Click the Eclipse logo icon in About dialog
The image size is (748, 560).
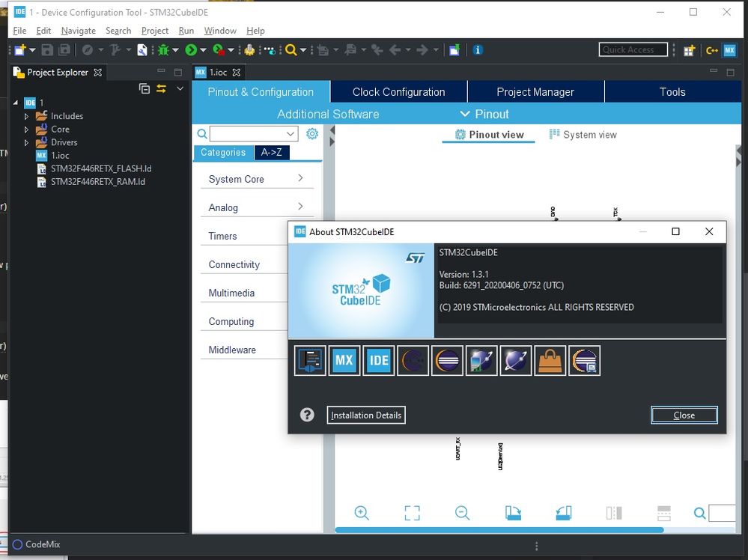447,360
